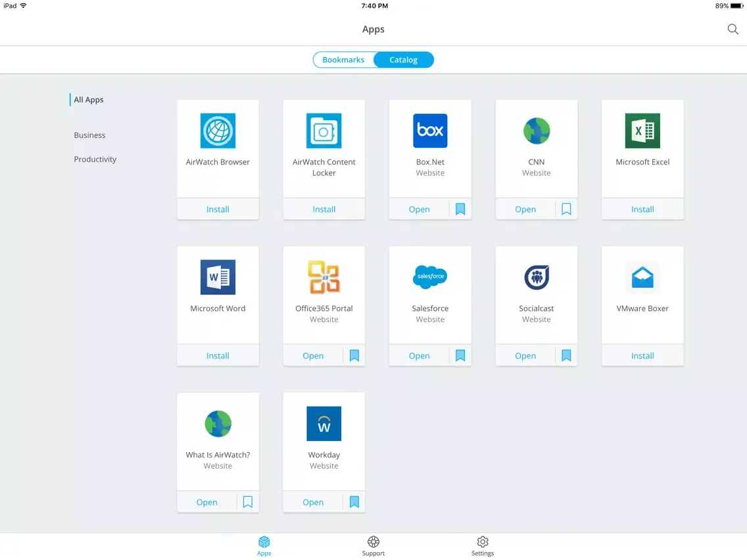Select the Productivity category

coord(95,159)
